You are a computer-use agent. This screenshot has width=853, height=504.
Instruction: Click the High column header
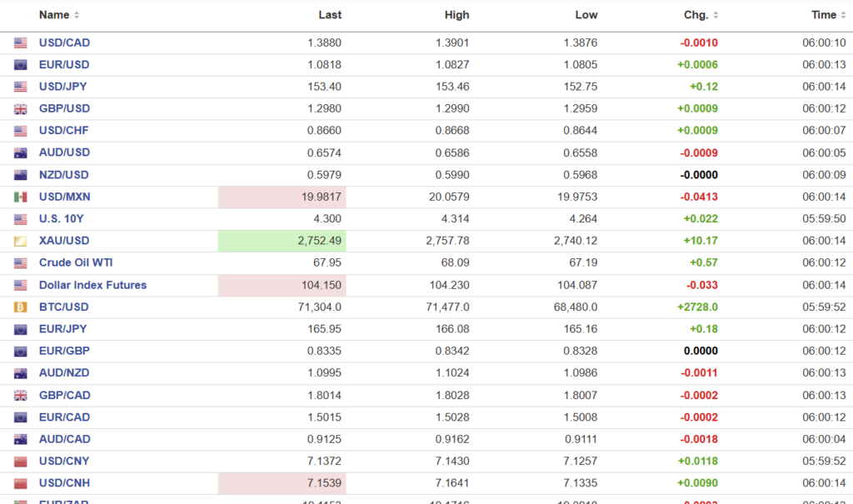tap(456, 15)
